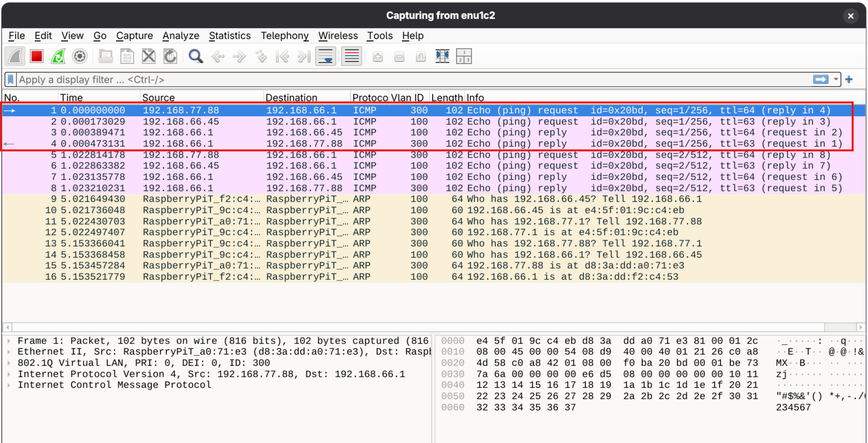
Task: Open capture options gear icon
Action: click(x=80, y=56)
